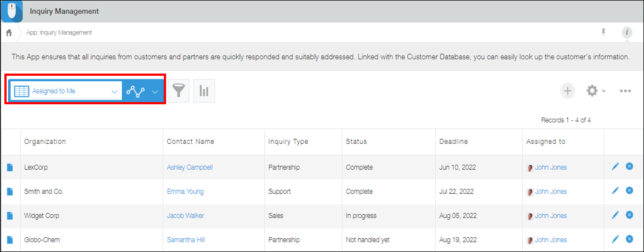Open Samantha Hill contact link
644x252 pixels.
[186, 240]
